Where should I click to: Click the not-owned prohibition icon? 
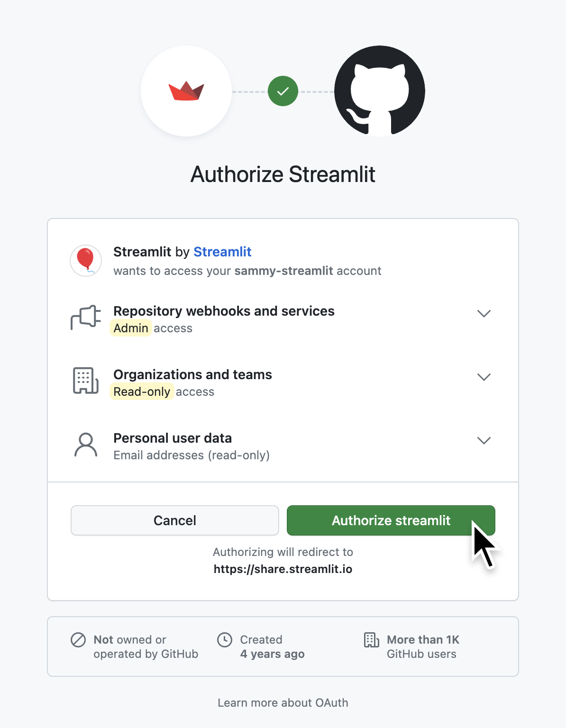pos(78,640)
